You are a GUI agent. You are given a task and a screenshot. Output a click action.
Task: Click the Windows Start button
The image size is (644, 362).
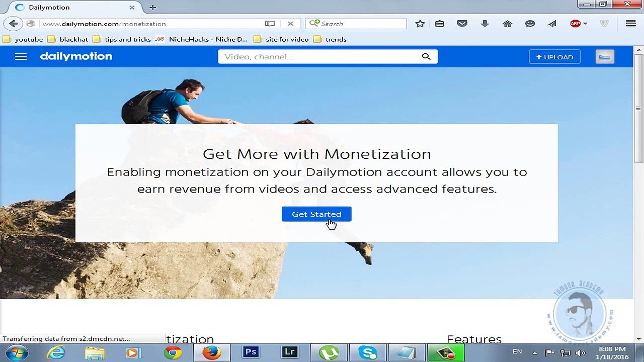(x=17, y=352)
